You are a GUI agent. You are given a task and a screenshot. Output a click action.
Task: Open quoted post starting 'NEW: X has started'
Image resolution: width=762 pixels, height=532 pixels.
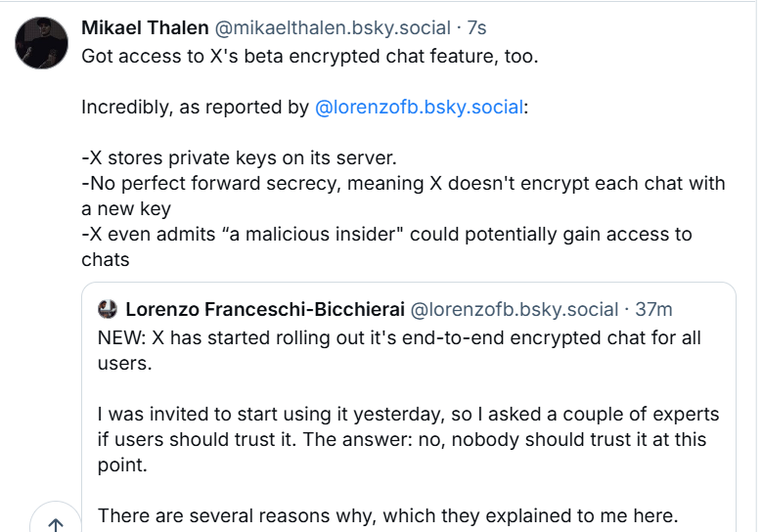pos(409,407)
